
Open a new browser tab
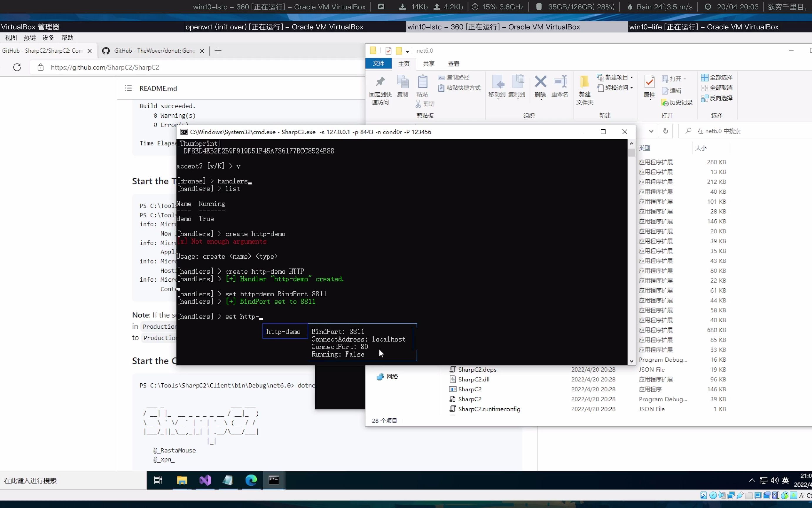(x=218, y=51)
